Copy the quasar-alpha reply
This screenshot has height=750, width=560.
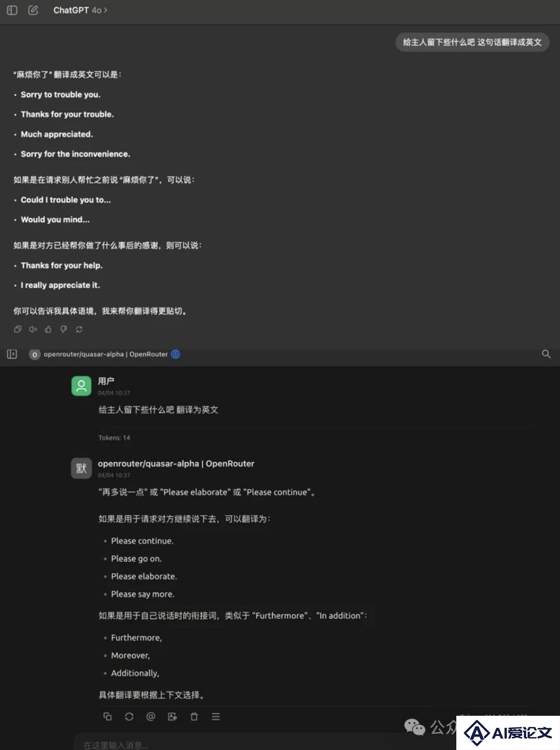tap(108, 716)
